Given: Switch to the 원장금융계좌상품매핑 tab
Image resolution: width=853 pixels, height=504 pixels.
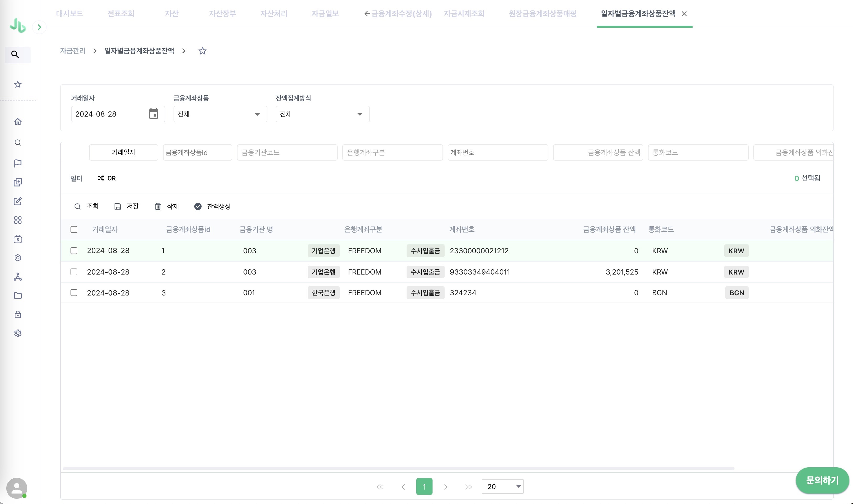Looking at the screenshot, I should tap(542, 14).
